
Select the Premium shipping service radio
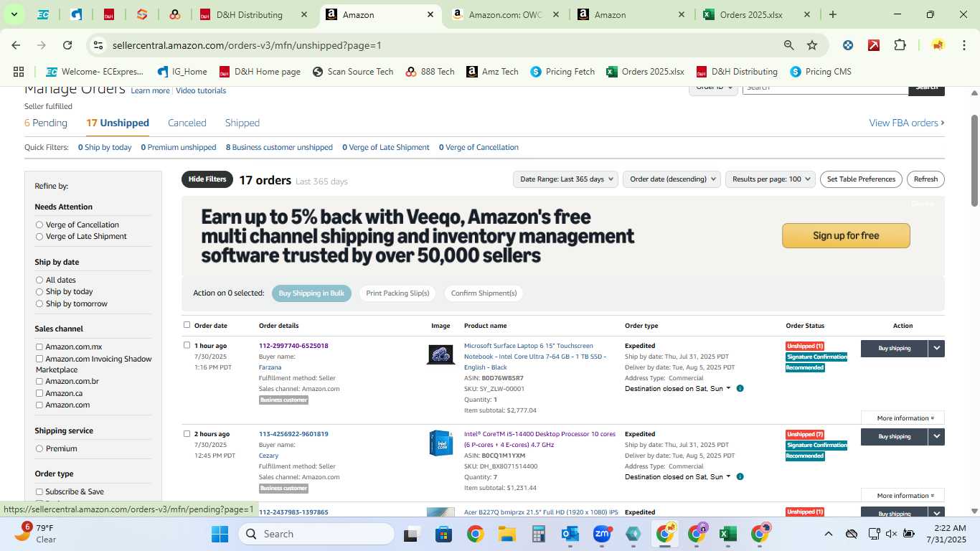tap(39, 448)
